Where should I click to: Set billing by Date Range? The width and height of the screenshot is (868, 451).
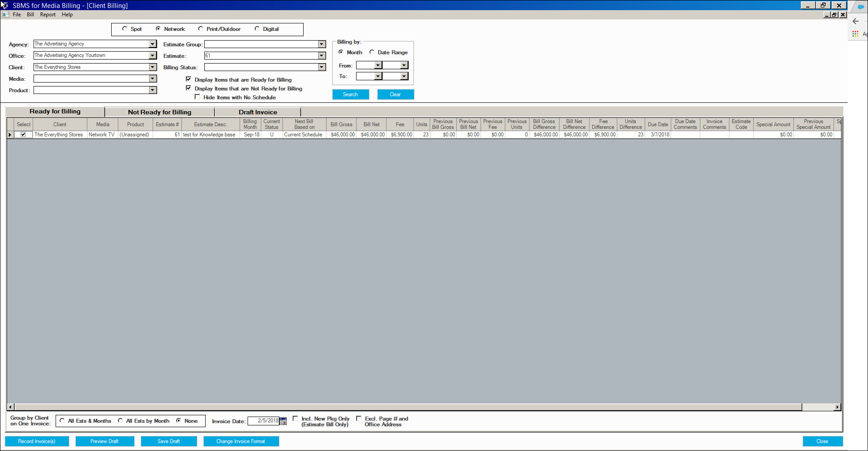pyautogui.click(x=372, y=52)
